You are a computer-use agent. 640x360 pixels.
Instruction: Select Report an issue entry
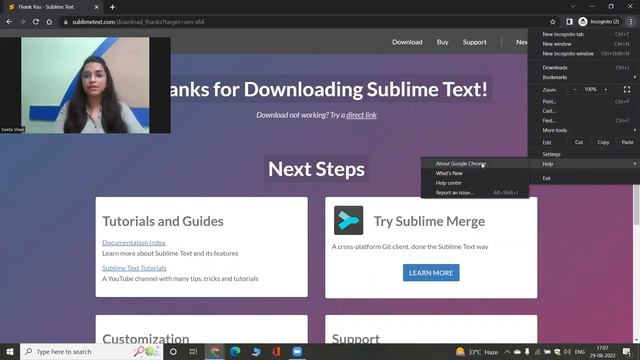click(475, 193)
